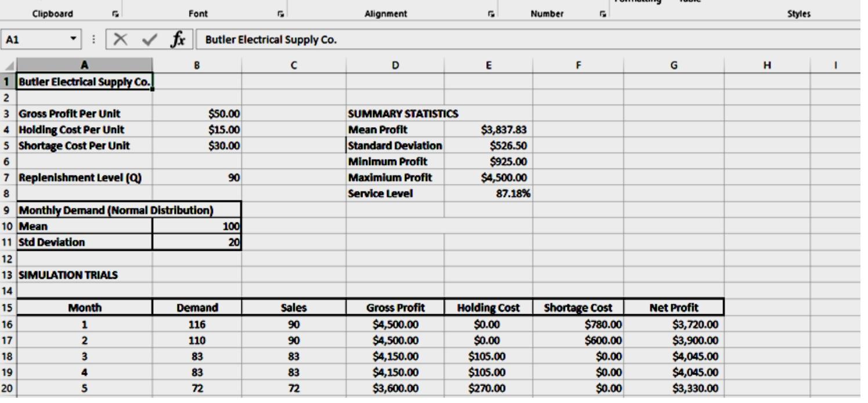
Task: Select the Minimum Profit value $925.00
Action: [x=489, y=161]
